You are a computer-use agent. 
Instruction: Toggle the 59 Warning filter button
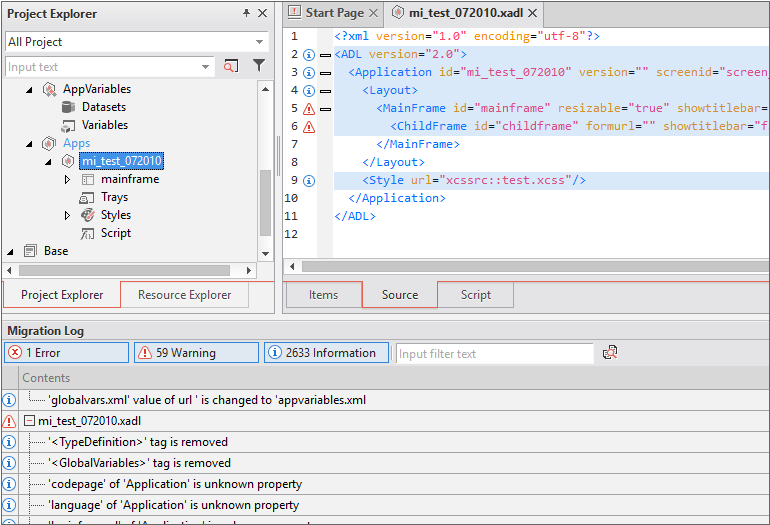click(196, 353)
